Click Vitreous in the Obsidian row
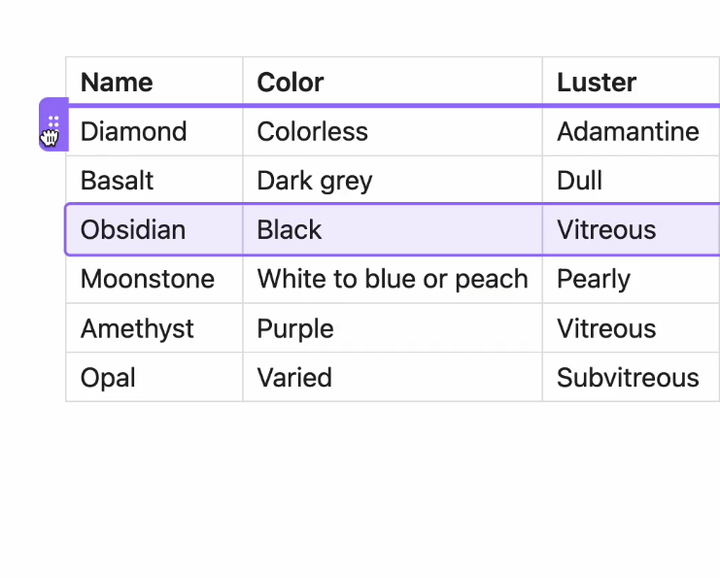Viewport: 720px width, 578px height. pos(606,229)
